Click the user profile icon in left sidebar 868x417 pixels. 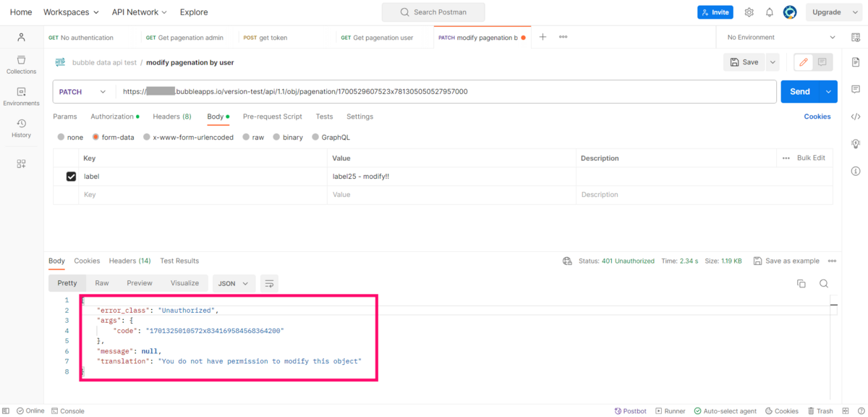[x=21, y=37]
